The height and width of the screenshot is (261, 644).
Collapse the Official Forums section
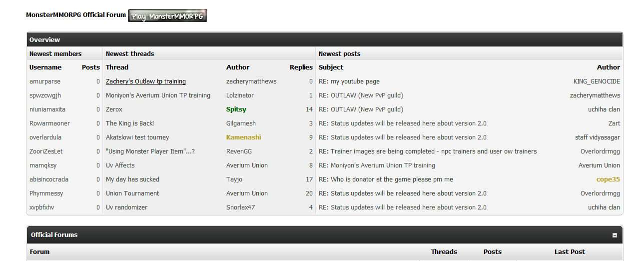tap(615, 235)
